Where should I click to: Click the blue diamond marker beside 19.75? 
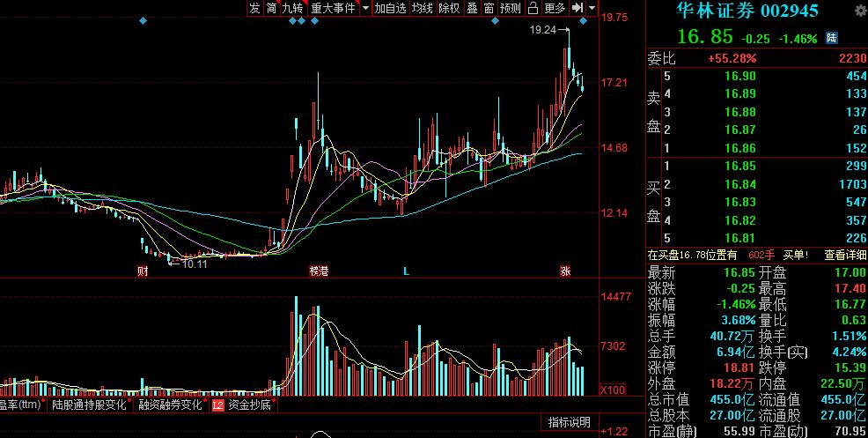(x=584, y=21)
